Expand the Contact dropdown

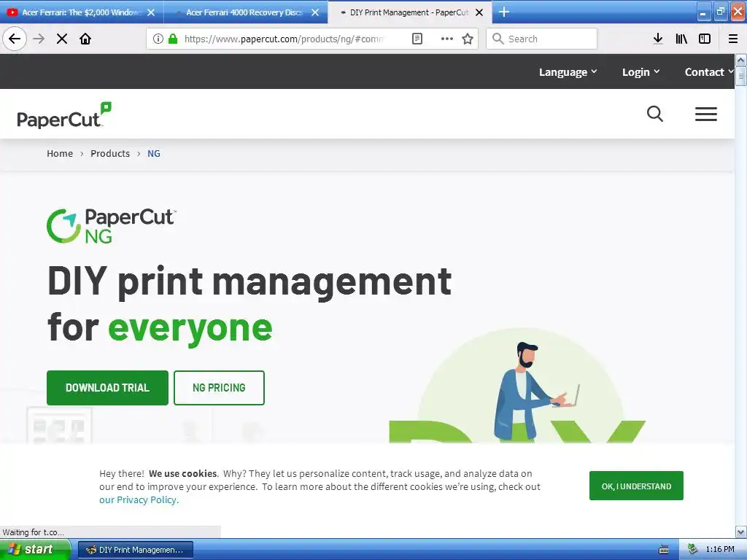(x=709, y=72)
